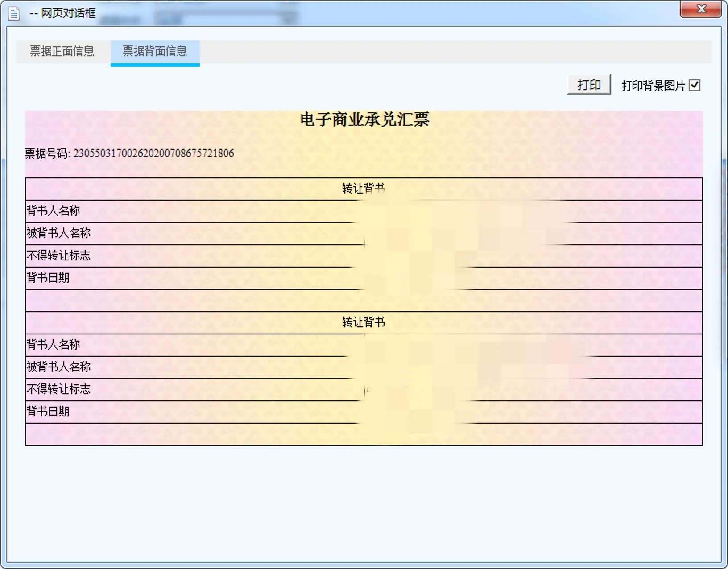Screen dimensions: 728x569
Task: Click the document icon in the title bar
Action: tap(14, 13)
